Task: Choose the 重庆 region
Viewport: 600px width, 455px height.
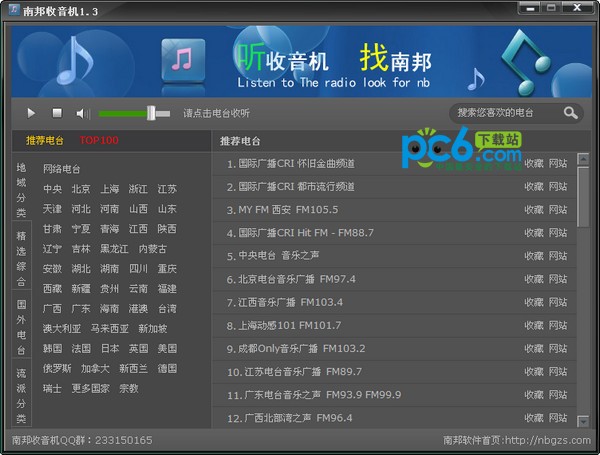Action: point(167,269)
